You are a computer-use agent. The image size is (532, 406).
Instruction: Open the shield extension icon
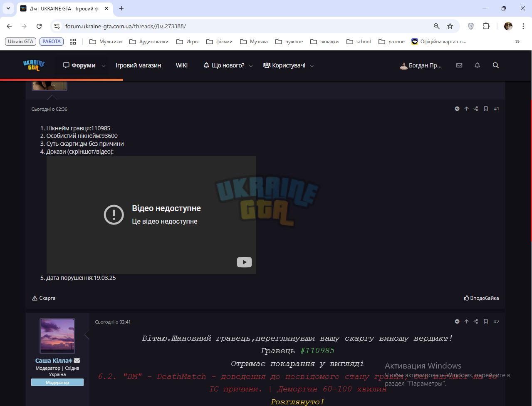[x=471, y=26]
